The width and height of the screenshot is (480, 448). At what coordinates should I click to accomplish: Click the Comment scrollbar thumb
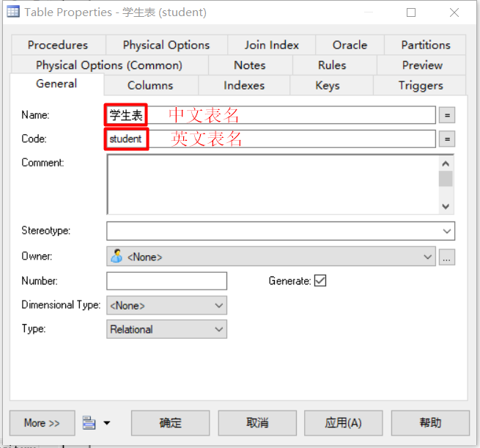[446, 179]
